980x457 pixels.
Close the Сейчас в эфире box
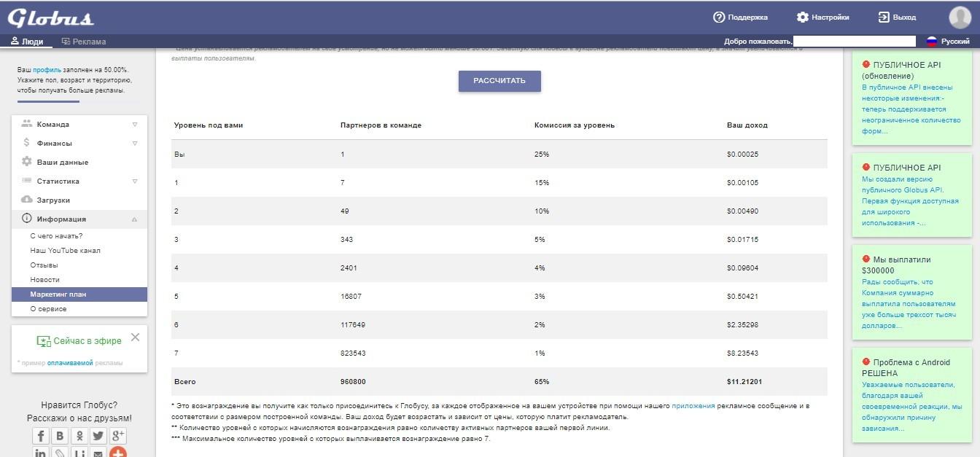click(135, 337)
